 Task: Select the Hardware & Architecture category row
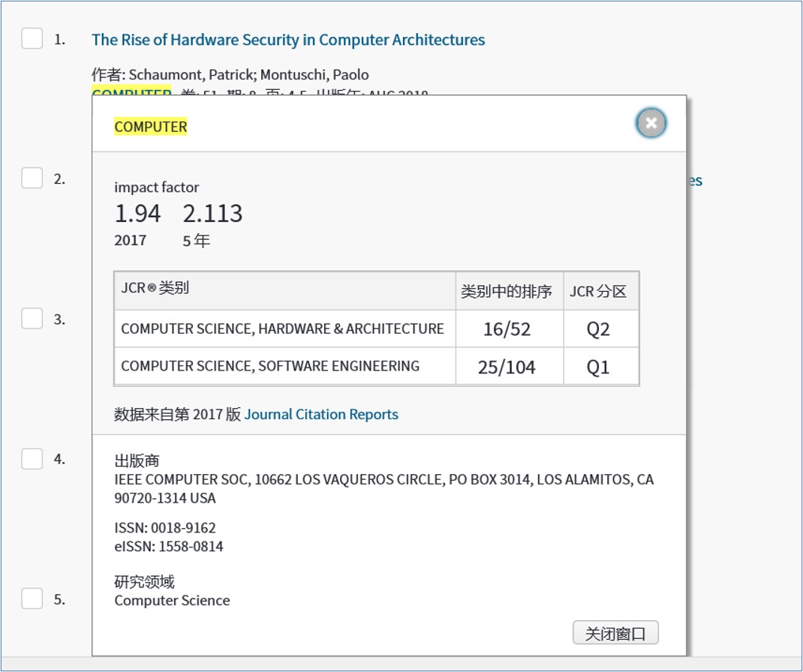(x=282, y=328)
